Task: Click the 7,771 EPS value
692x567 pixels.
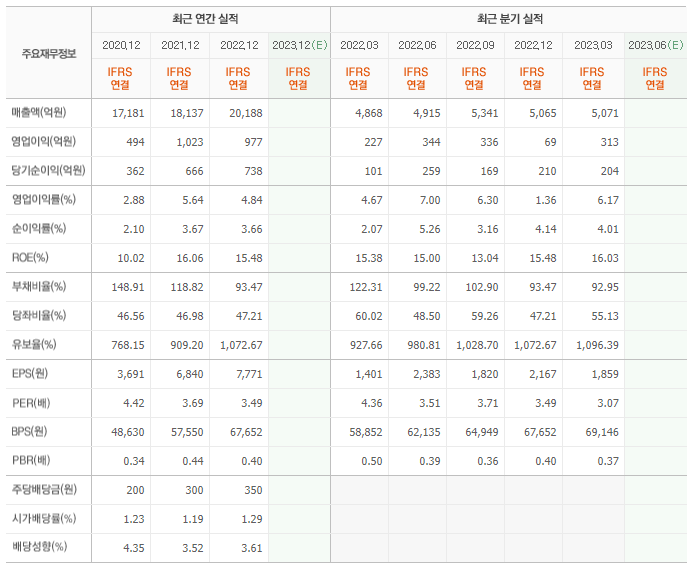Action: 249,374
